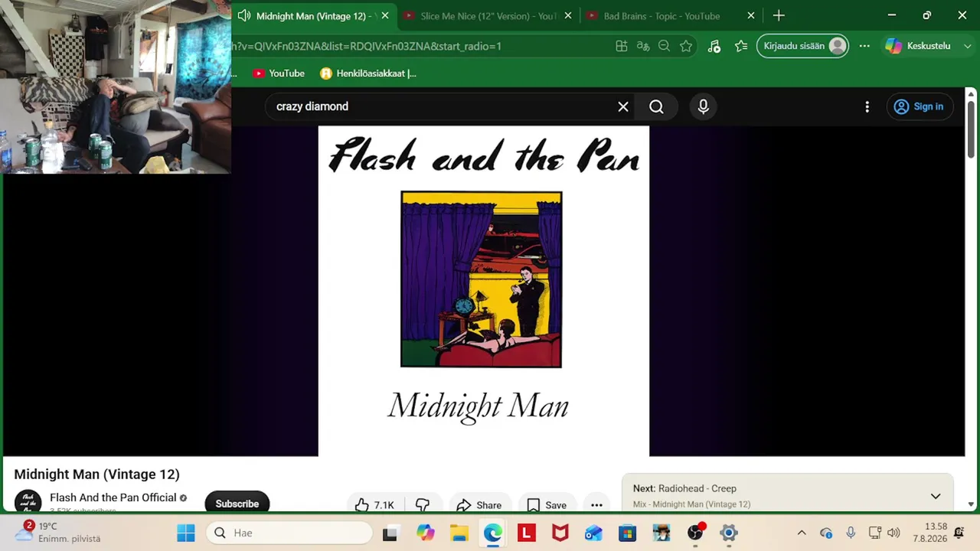
Task: Open the Keskustelu Copilot button
Action: [x=918, y=46]
